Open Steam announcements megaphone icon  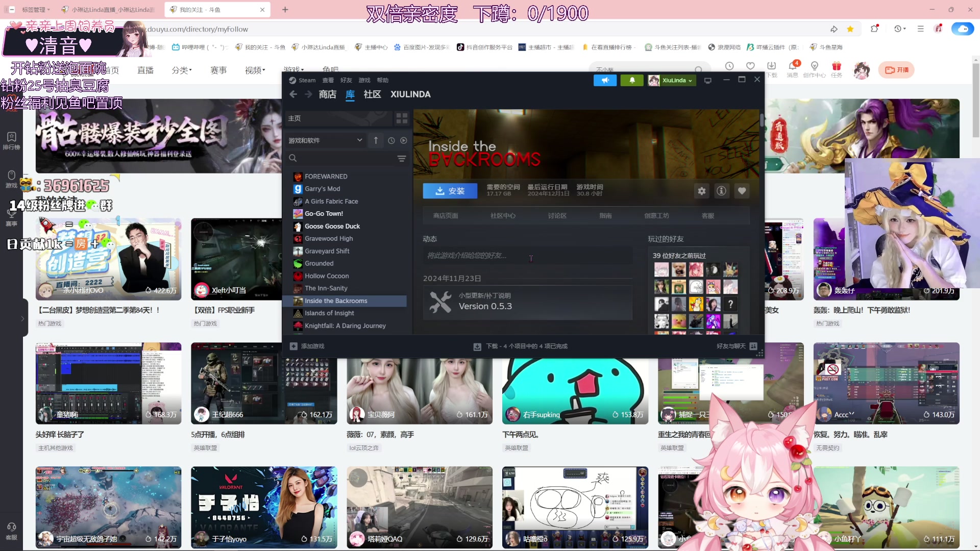point(605,80)
